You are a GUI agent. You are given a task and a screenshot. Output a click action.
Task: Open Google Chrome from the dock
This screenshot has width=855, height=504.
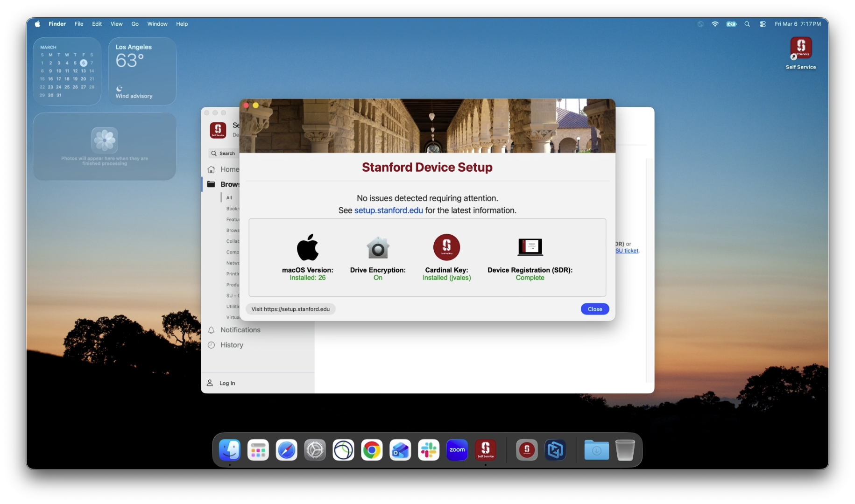pos(372,450)
